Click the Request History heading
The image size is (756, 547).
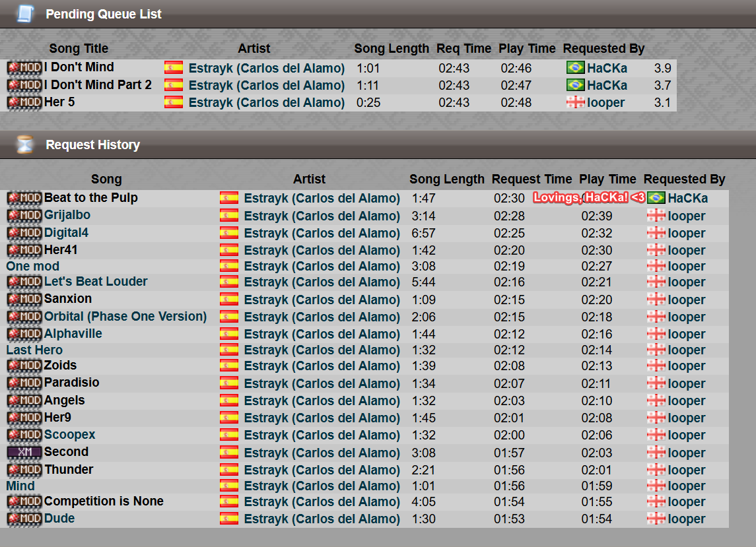point(92,145)
